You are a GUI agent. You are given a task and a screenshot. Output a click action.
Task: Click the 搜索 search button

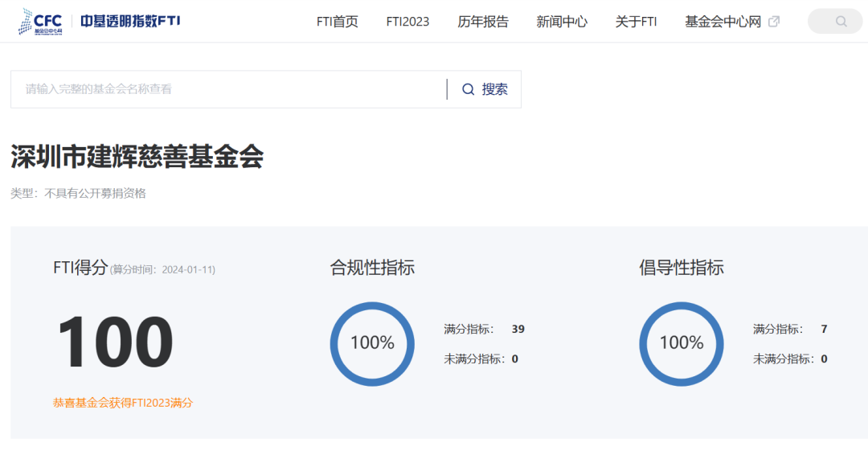[x=485, y=89]
